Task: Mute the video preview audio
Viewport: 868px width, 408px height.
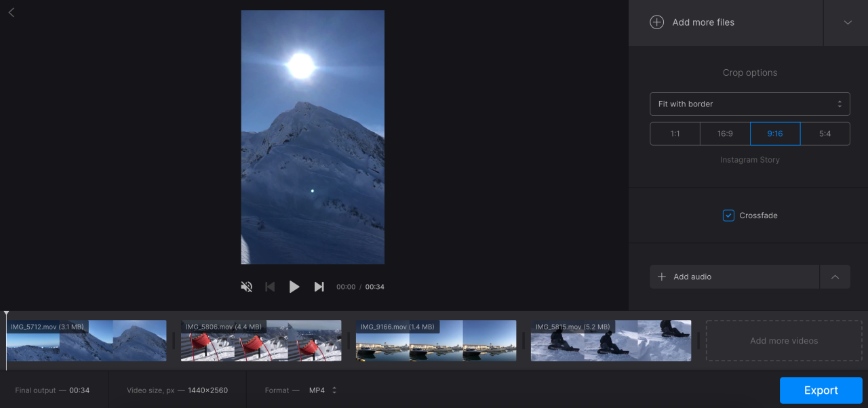Action: [x=246, y=287]
